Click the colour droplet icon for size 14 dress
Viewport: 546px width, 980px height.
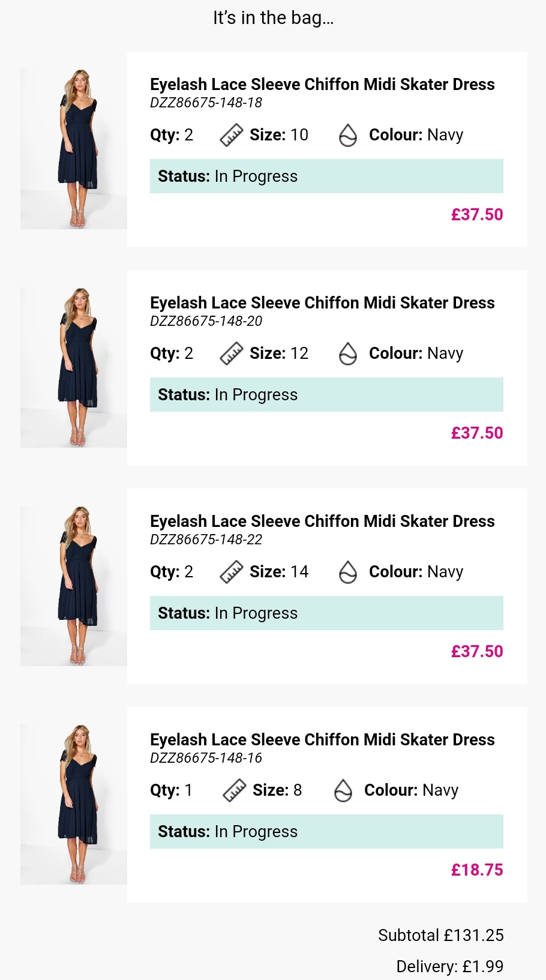348,572
